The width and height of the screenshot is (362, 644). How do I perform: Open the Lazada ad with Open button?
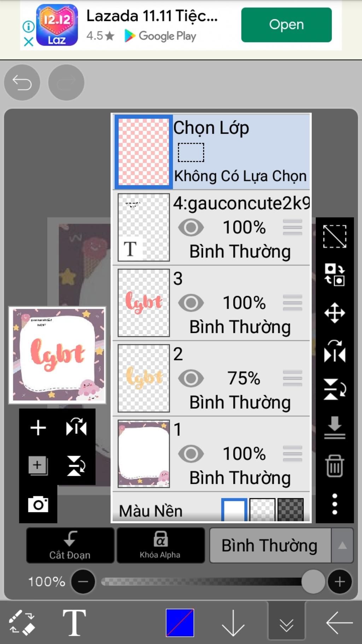tap(286, 25)
